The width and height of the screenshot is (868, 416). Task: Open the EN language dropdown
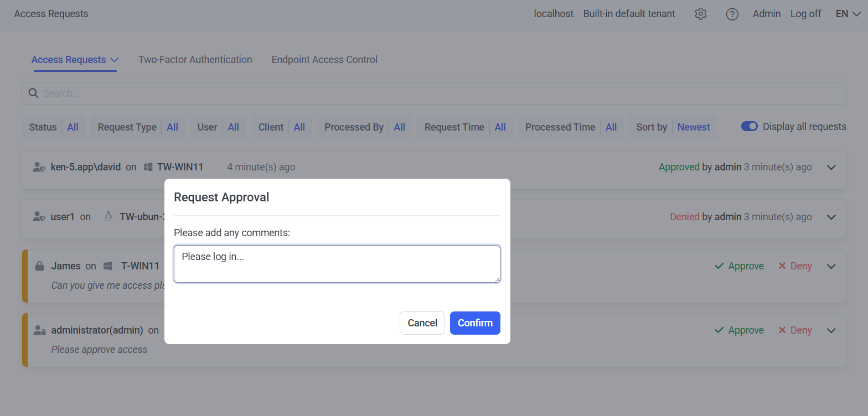[848, 14]
